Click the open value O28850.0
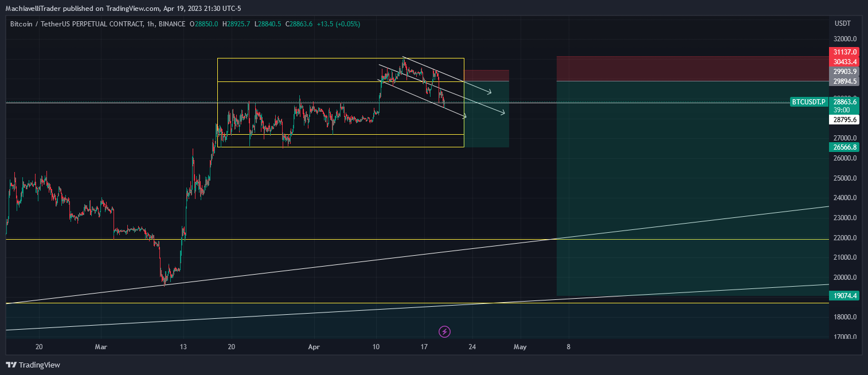This screenshot has width=868, height=375. [204, 24]
